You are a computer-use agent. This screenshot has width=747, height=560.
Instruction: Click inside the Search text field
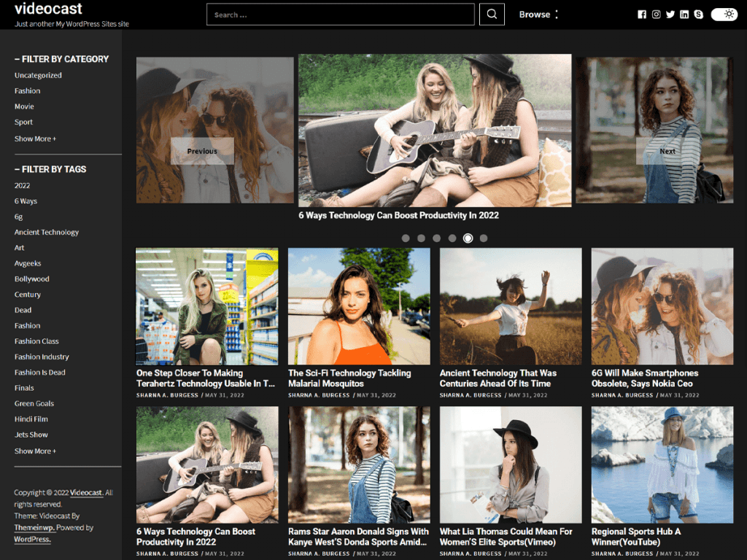(x=340, y=15)
